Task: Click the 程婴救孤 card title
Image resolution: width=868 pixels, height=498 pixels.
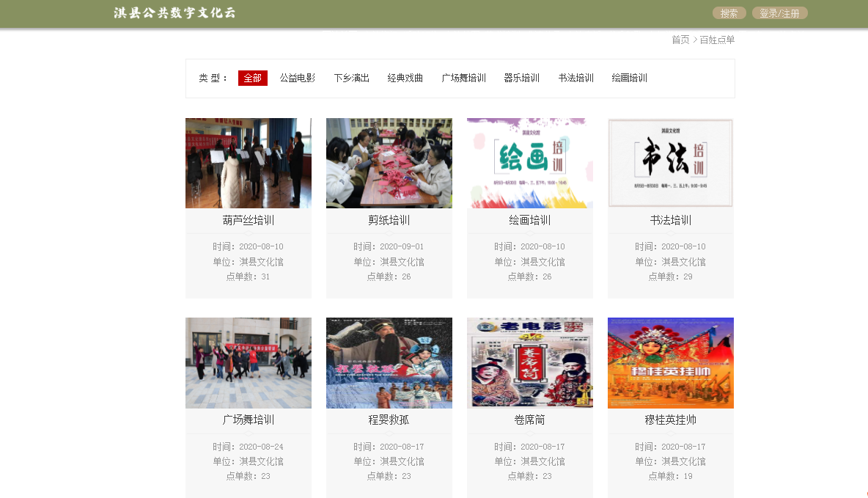Action: [x=389, y=420]
